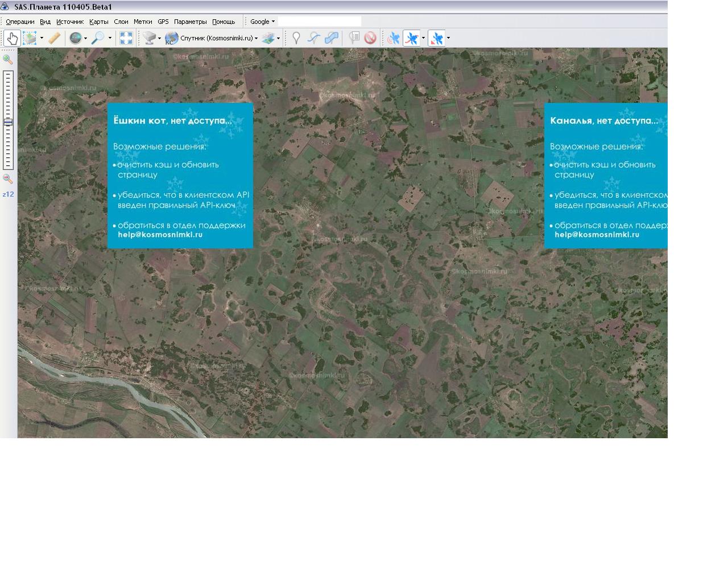Click the zoom in magnifier in sidebar
The width and height of the screenshot is (728, 582).
8,59
